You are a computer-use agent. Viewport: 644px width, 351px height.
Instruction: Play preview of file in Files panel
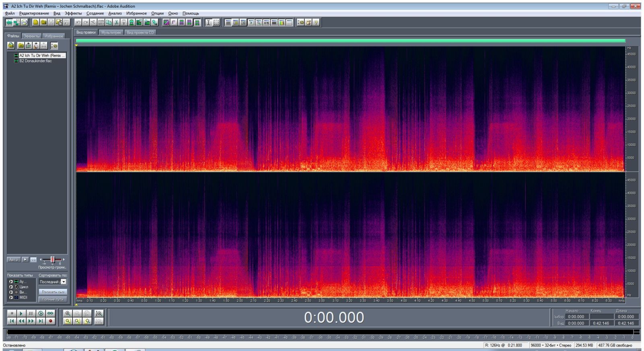tap(25, 259)
